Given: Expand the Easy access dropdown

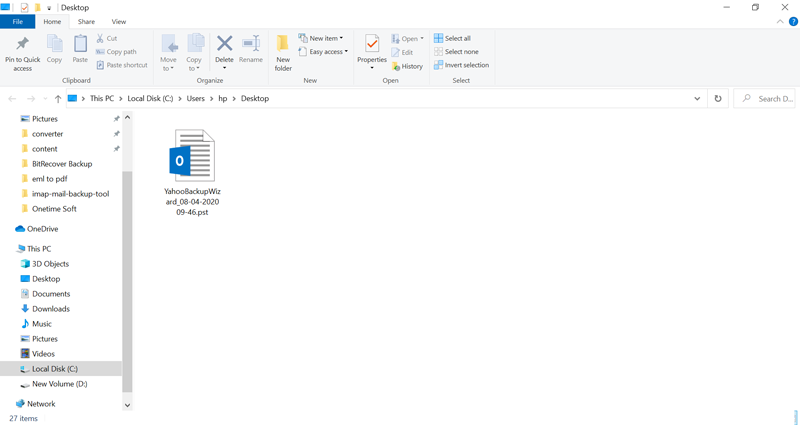Looking at the screenshot, I should pyautogui.click(x=323, y=52).
